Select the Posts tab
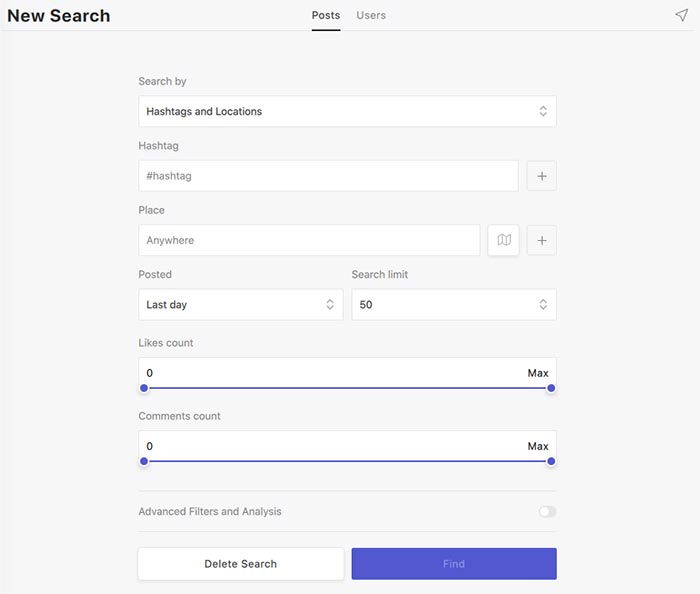Viewport: 700px width, 594px height. pyautogui.click(x=326, y=15)
